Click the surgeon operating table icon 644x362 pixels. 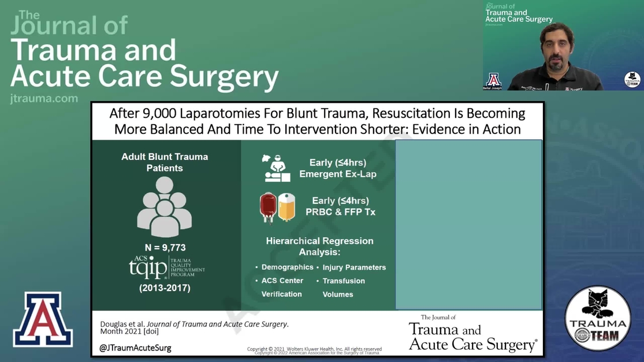(x=276, y=168)
